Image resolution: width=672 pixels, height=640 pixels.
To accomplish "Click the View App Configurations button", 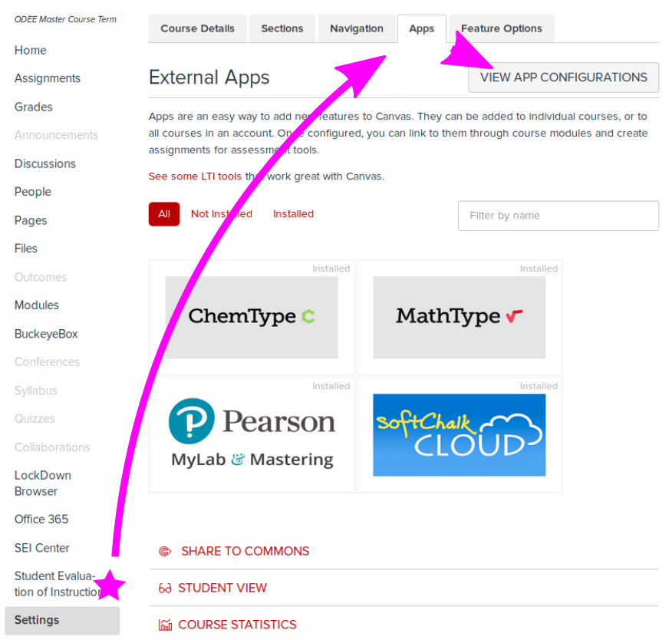I will (564, 78).
